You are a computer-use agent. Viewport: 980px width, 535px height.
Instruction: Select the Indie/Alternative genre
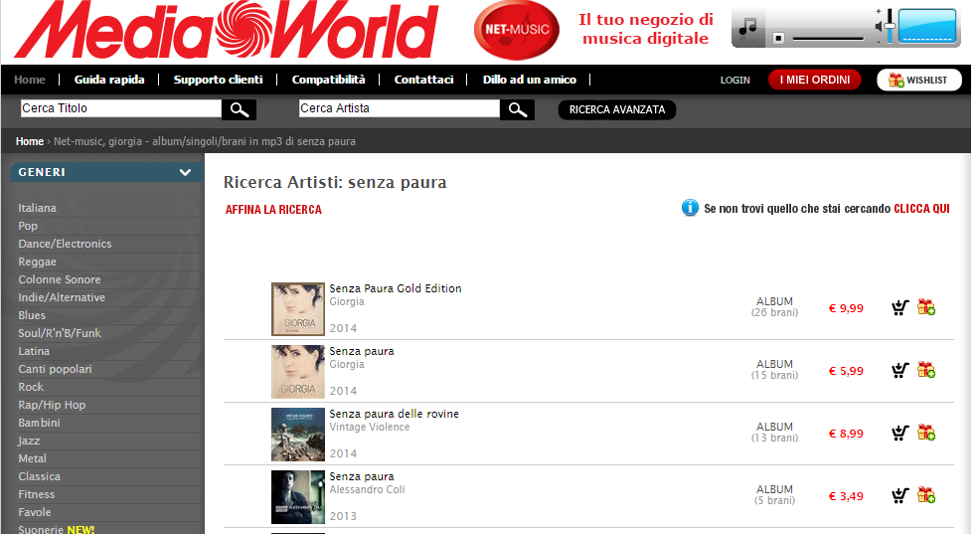[62, 297]
